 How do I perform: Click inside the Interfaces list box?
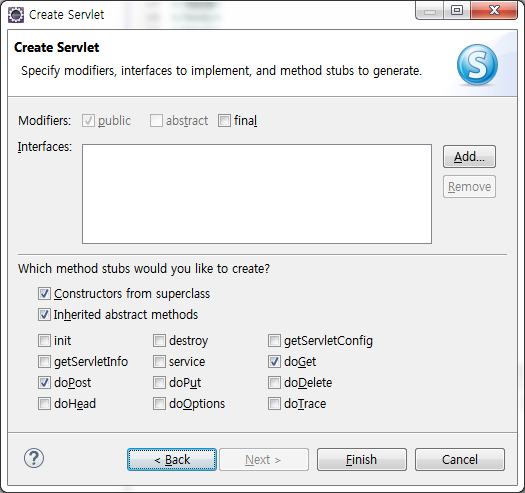click(257, 194)
